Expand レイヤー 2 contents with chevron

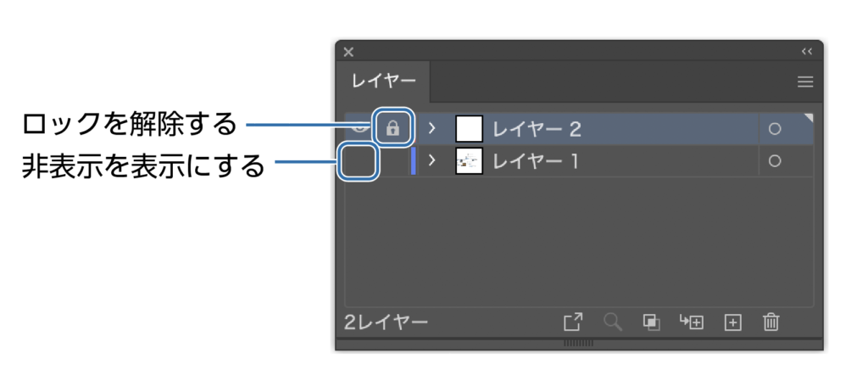coord(432,129)
